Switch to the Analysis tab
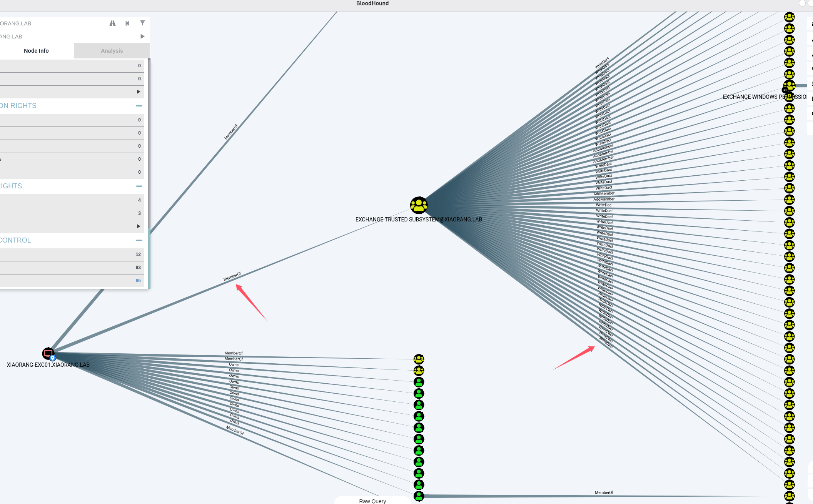This screenshot has height=504, width=813. coord(112,51)
